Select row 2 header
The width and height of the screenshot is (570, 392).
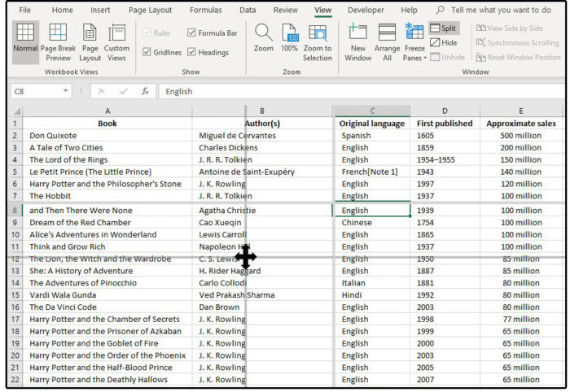[15, 135]
